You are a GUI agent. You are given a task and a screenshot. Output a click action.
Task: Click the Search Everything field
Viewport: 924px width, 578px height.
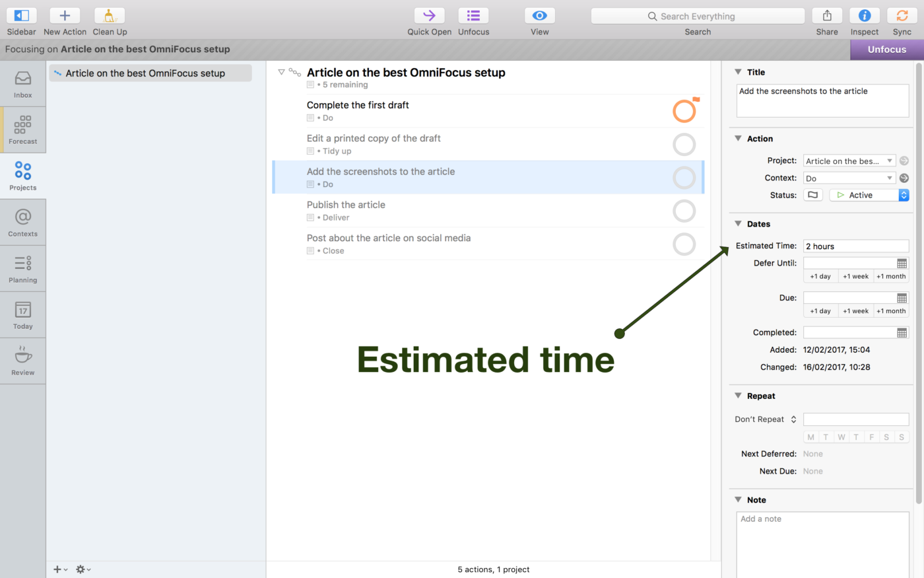(698, 16)
